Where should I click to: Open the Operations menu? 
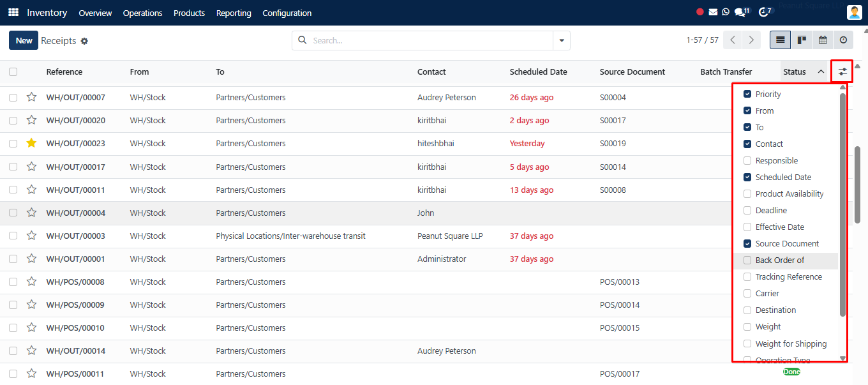[x=143, y=13]
